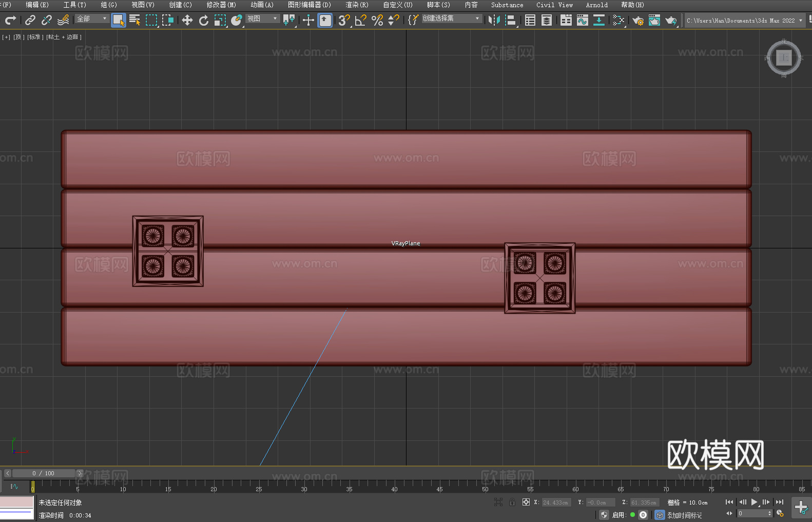This screenshot has width=812, height=522.
Task: Click the X coordinate input field
Action: coord(556,502)
